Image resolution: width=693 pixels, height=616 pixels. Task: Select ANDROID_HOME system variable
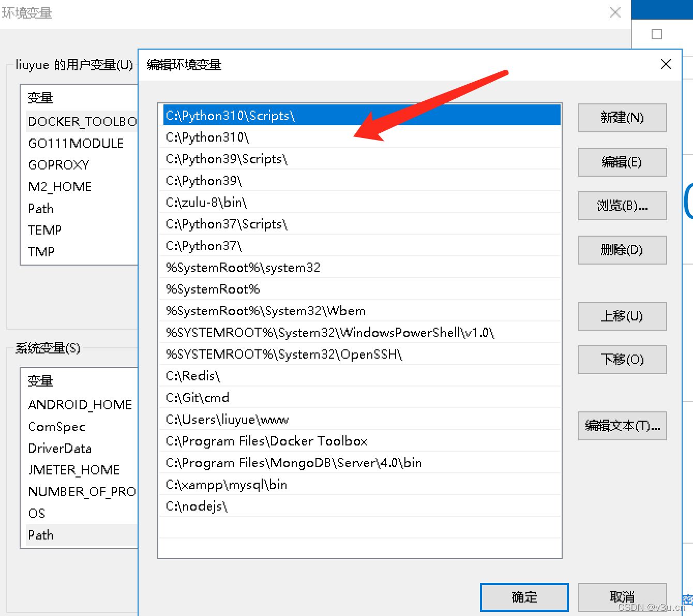(82, 405)
